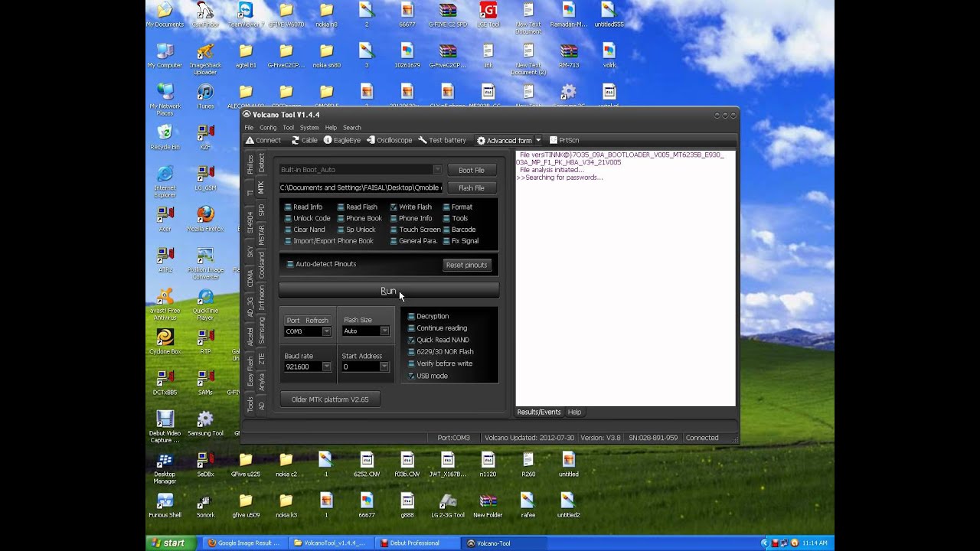Switch to VolcanoTool_v1.4.4 folder taskbar item
Viewport: 980px width, 551px height.
point(332,543)
